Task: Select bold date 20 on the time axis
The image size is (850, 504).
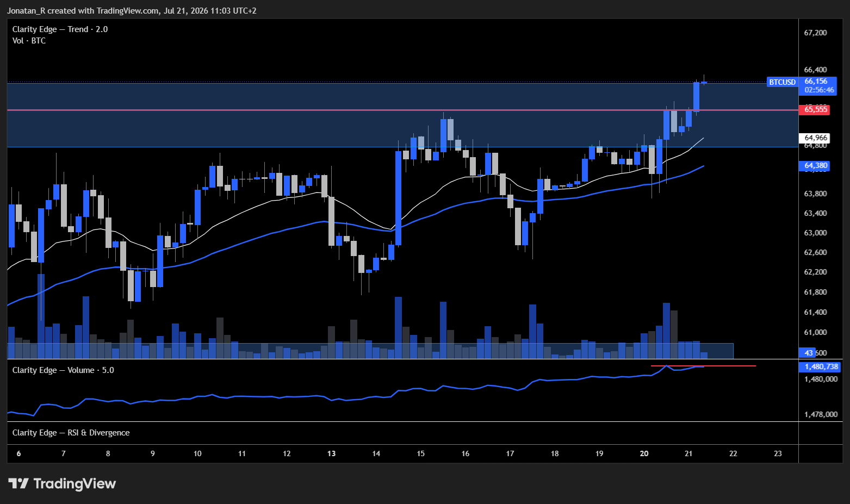Action: (644, 453)
